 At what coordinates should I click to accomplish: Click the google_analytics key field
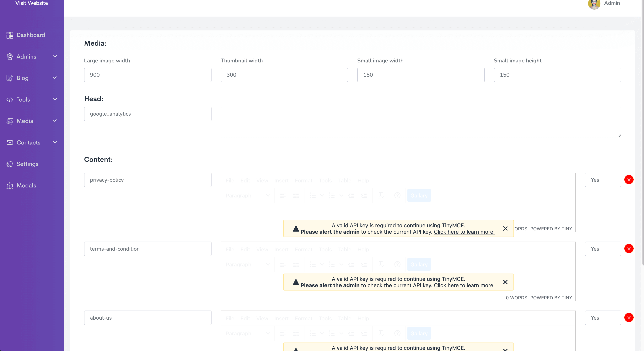click(148, 114)
